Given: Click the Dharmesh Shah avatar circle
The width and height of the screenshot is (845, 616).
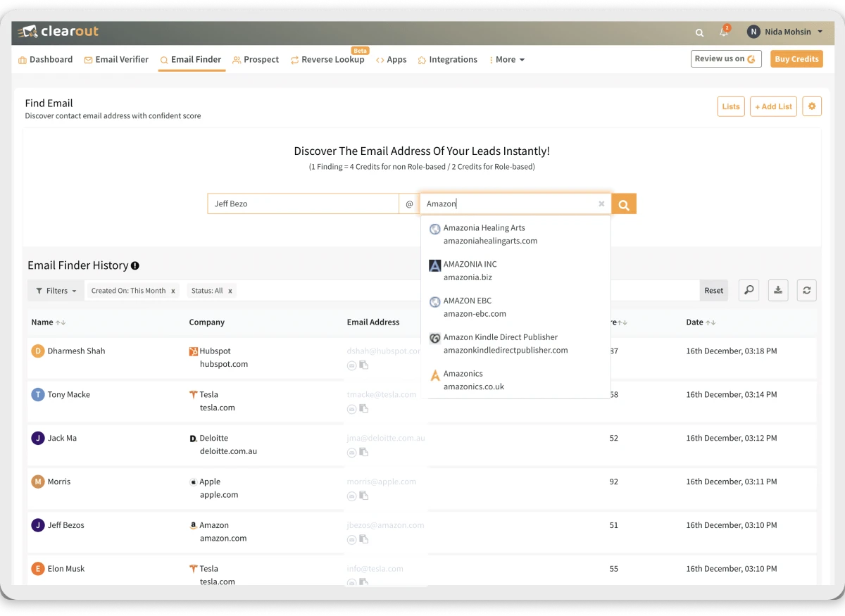Looking at the screenshot, I should [38, 351].
